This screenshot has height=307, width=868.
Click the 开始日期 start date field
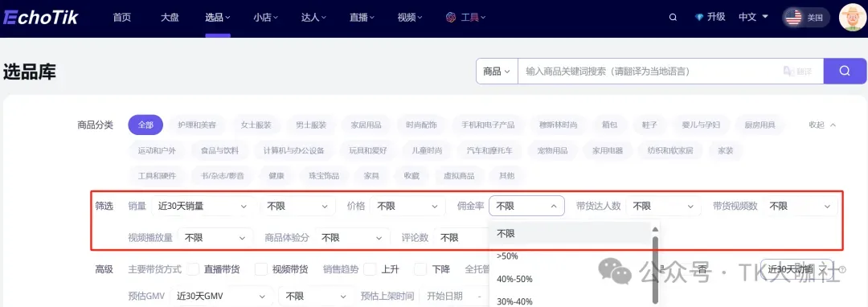444,296
